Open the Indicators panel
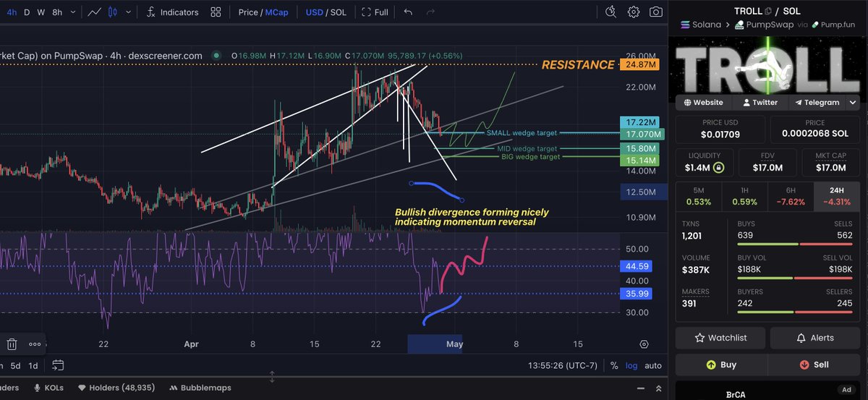This screenshot has height=400, width=868. tap(172, 12)
